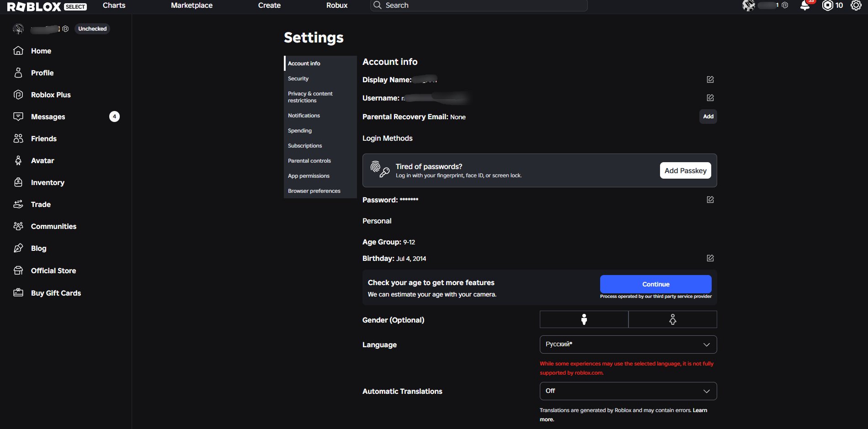The image size is (868, 429).
Task: Open the Friends link in sidebar
Action: (44, 138)
